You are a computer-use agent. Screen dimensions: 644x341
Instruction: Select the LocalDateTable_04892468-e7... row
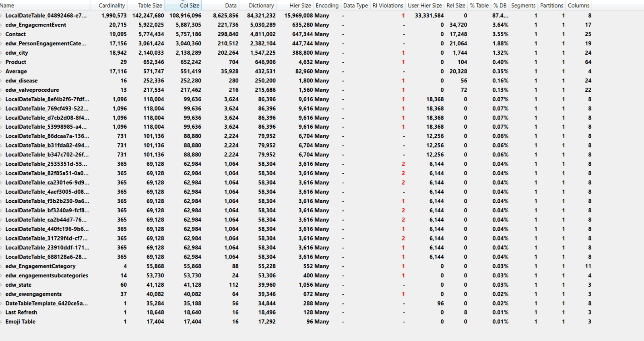[x=296, y=16]
